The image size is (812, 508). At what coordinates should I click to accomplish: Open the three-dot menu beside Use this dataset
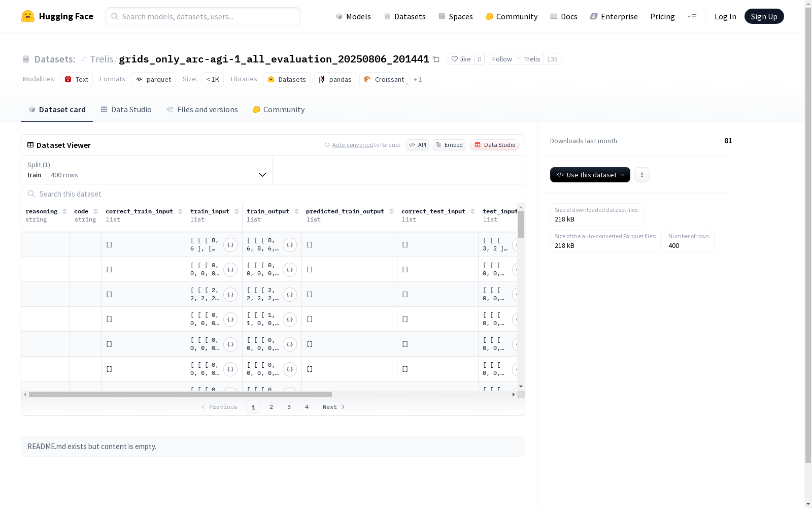click(x=642, y=175)
